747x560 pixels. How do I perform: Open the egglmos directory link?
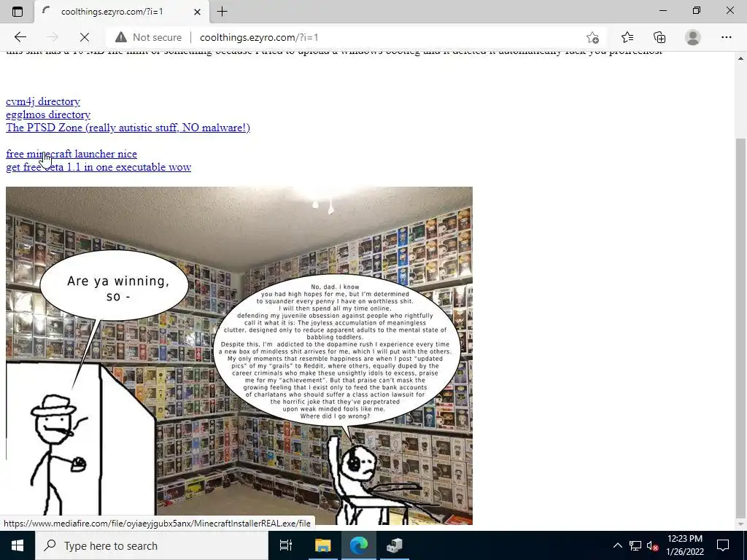(48, 114)
